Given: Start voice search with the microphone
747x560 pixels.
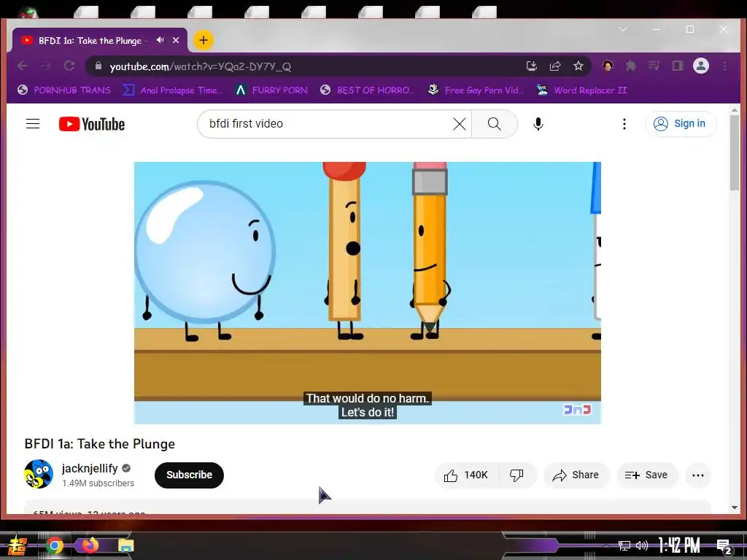Looking at the screenshot, I should coord(538,124).
